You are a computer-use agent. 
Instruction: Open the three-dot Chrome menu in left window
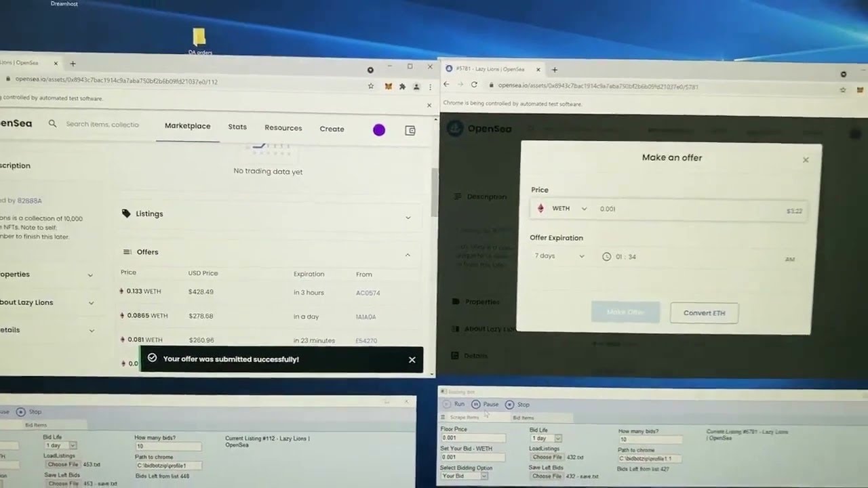[429, 87]
